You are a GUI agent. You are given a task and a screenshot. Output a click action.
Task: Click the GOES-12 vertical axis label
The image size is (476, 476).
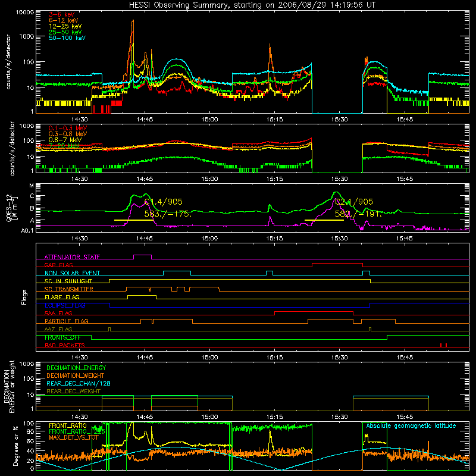[11, 208]
